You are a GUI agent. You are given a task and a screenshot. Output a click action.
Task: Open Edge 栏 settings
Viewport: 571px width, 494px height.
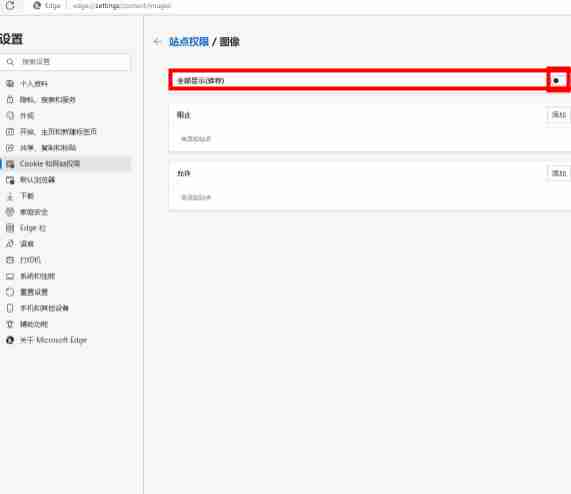(x=33, y=228)
